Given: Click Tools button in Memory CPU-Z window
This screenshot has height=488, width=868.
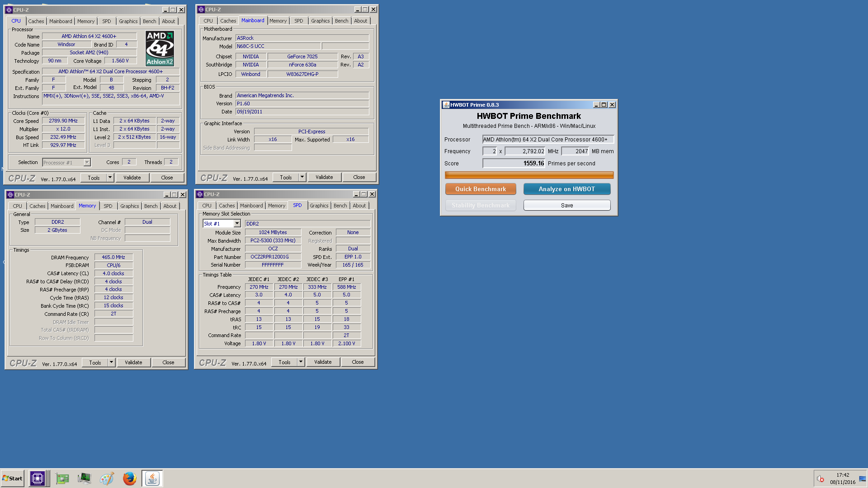Looking at the screenshot, I should [x=95, y=362].
